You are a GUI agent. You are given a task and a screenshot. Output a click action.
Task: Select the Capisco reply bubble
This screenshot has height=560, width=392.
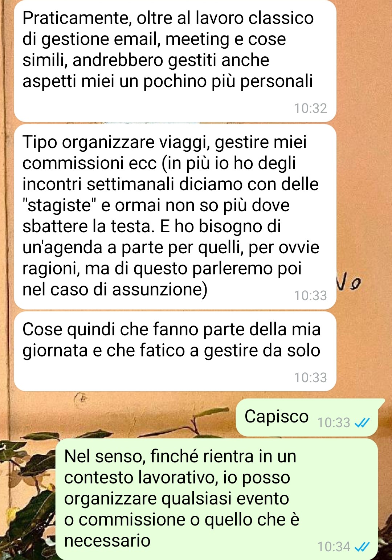(307, 417)
